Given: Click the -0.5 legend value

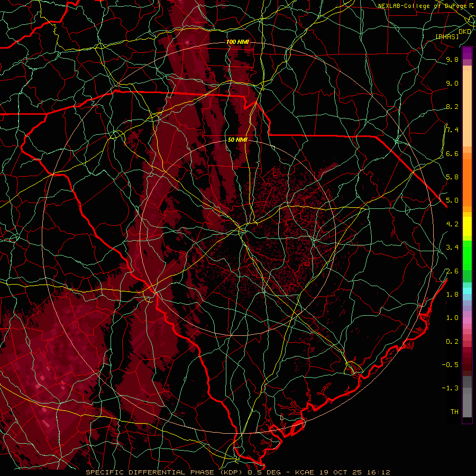Looking at the screenshot, I should click(450, 364).
